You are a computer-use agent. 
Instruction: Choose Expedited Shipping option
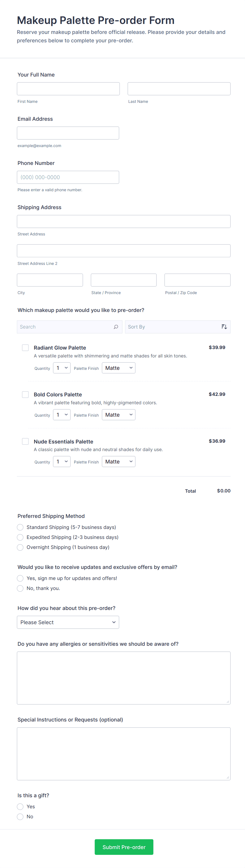click(x=20, y=537)
